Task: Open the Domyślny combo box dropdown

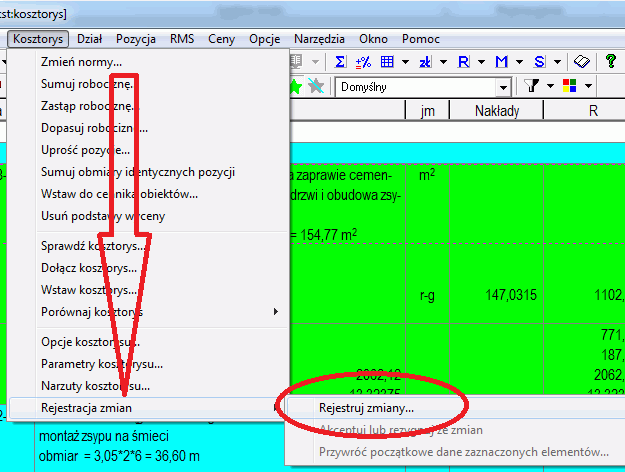Action: point(505,87)
